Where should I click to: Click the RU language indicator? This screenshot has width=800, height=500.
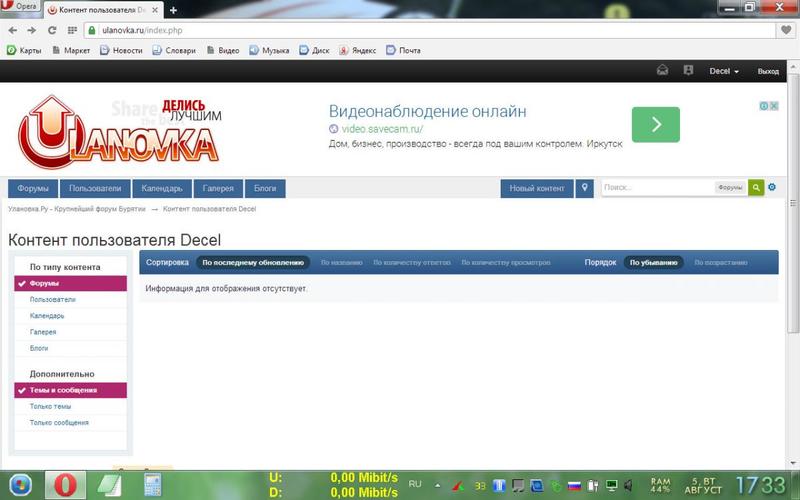(x=415, y=484)
